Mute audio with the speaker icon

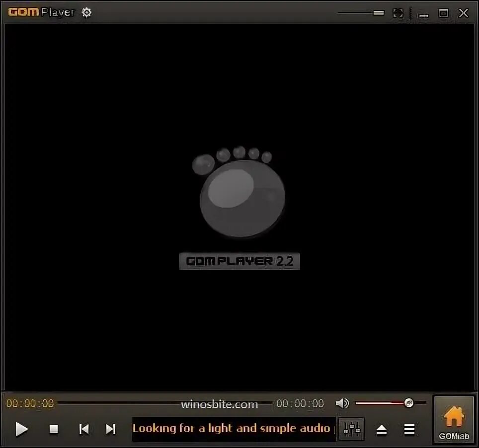(342, 403)
